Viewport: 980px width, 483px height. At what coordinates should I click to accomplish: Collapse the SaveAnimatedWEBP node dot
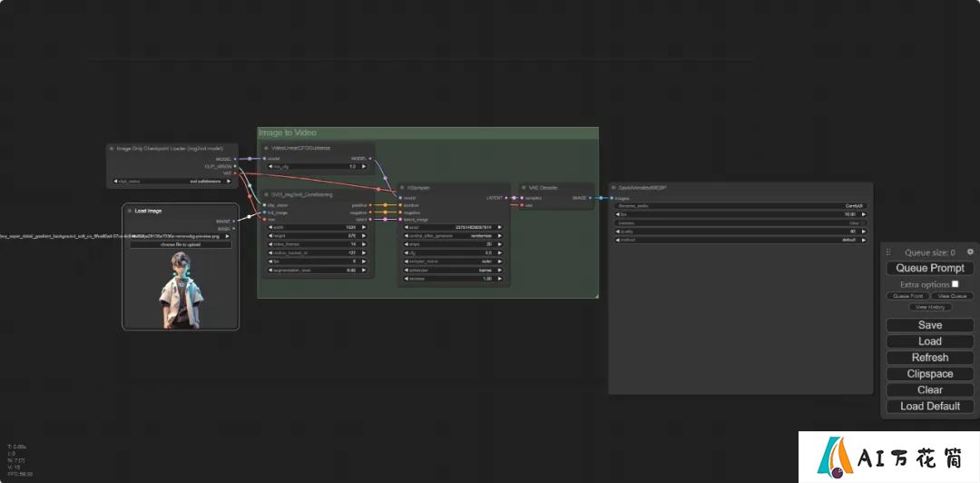pos(613,188)
